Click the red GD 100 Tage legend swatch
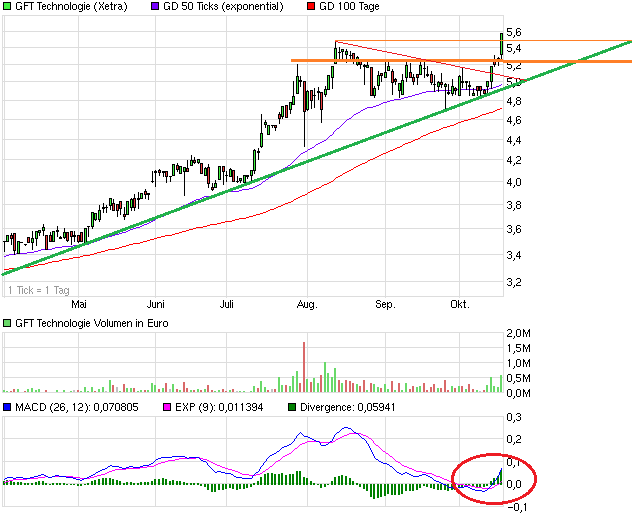Screen dimensions: 632x515 coord(311,6)
